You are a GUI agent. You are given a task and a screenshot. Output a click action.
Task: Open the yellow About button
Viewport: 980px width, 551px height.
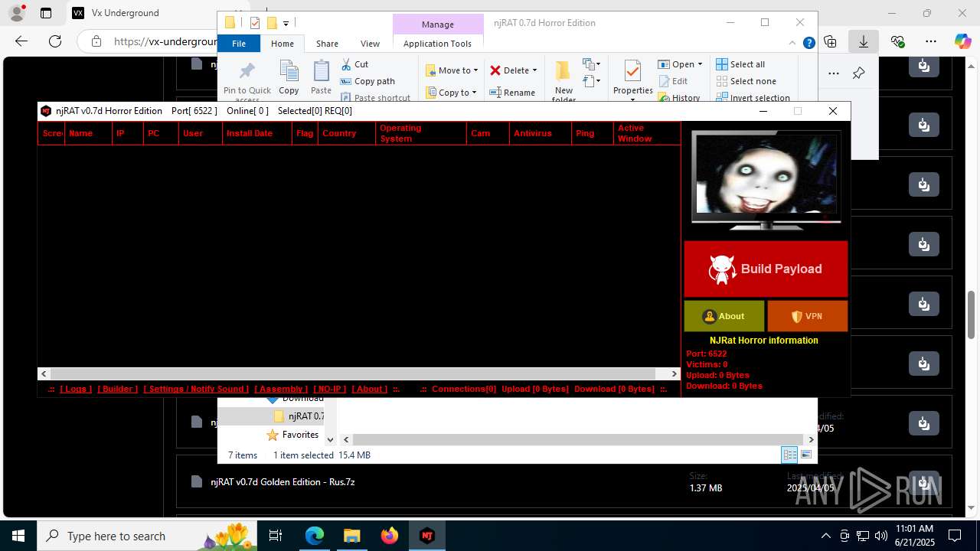724,316
